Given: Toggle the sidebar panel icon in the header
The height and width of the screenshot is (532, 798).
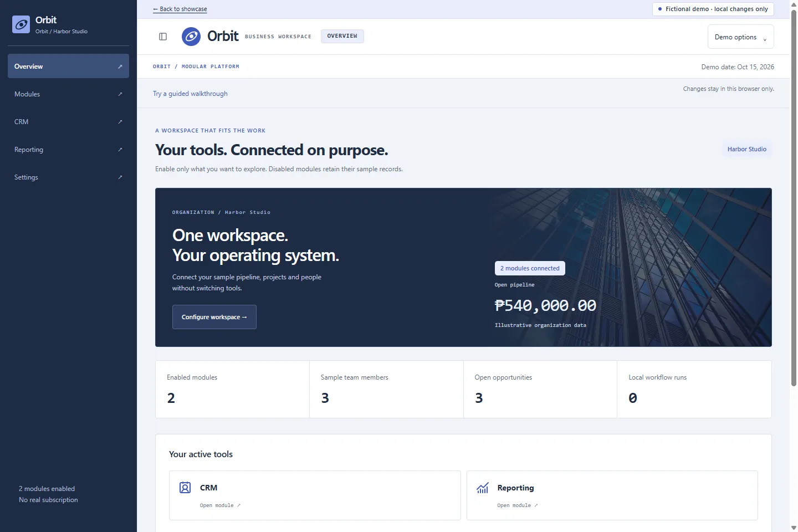Looking at the screenshot, I should pos(163,37).
